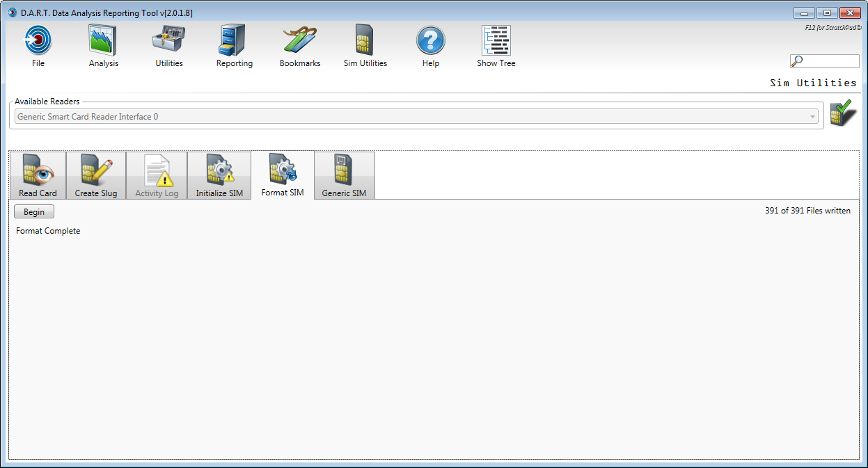
Task: Open the Utilities toolbox icon
Action: click(x=169, y=40)
